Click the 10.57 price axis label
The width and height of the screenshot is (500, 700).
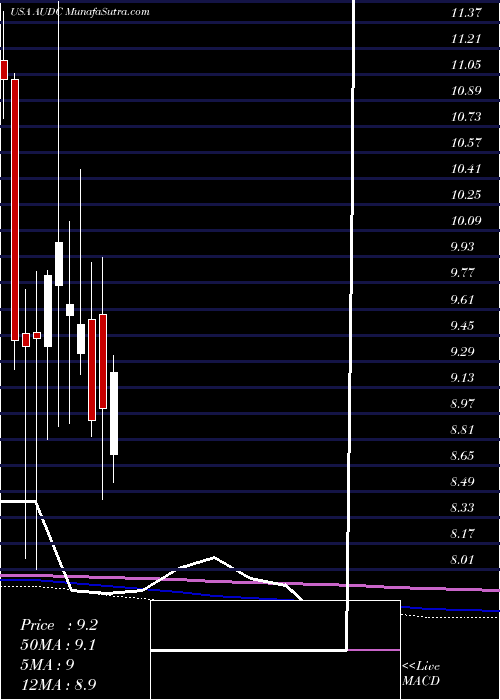(x=466, y=143)
